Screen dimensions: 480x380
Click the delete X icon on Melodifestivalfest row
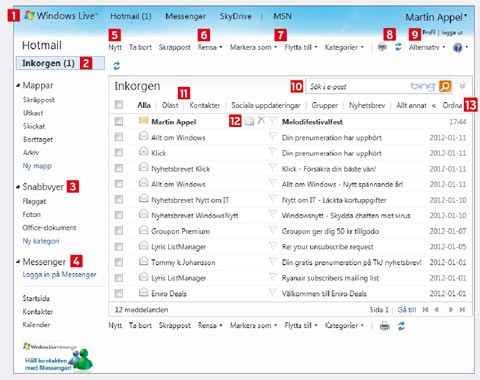click(262, 120)
